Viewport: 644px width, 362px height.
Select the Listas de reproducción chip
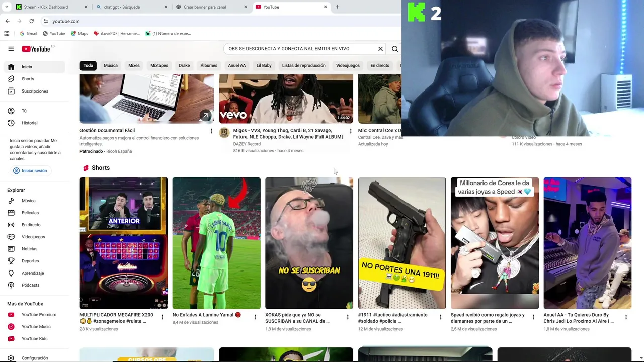click(x=304, y=66)
